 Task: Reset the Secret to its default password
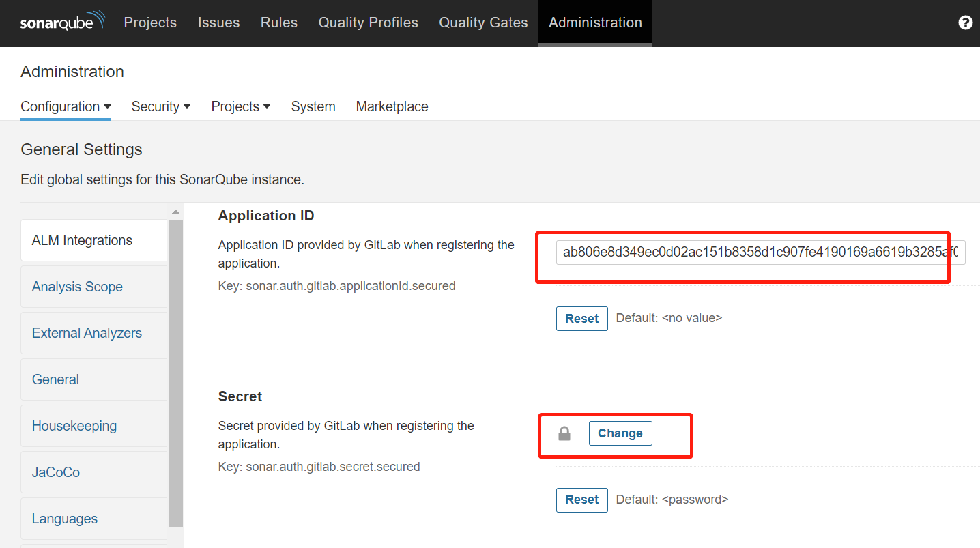tap(581, 500)
